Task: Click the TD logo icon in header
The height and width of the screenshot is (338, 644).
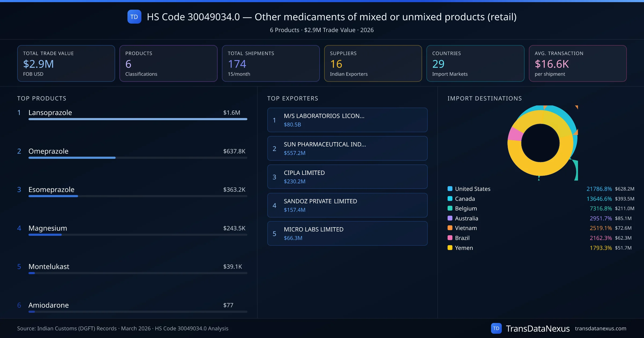Action: point(134,17)
